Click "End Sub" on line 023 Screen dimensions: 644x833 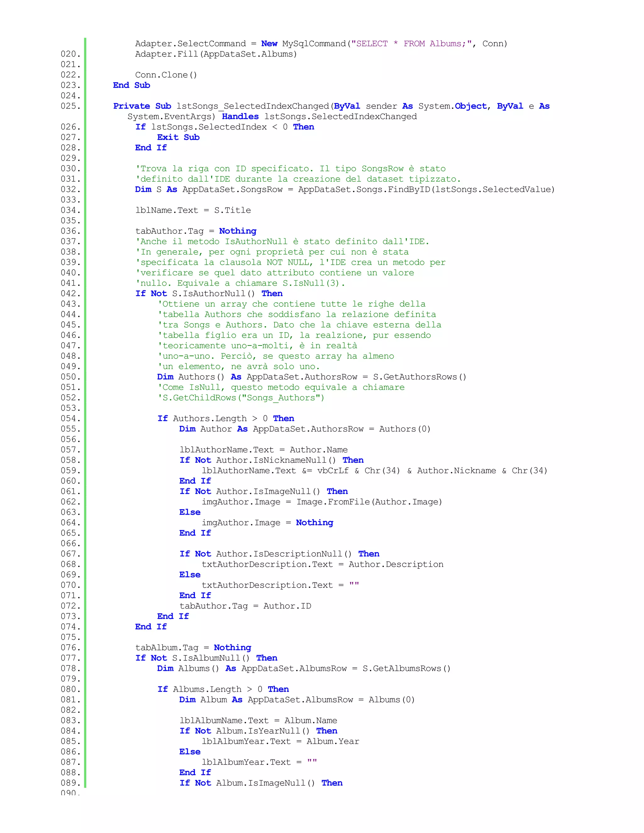(132, 85)
